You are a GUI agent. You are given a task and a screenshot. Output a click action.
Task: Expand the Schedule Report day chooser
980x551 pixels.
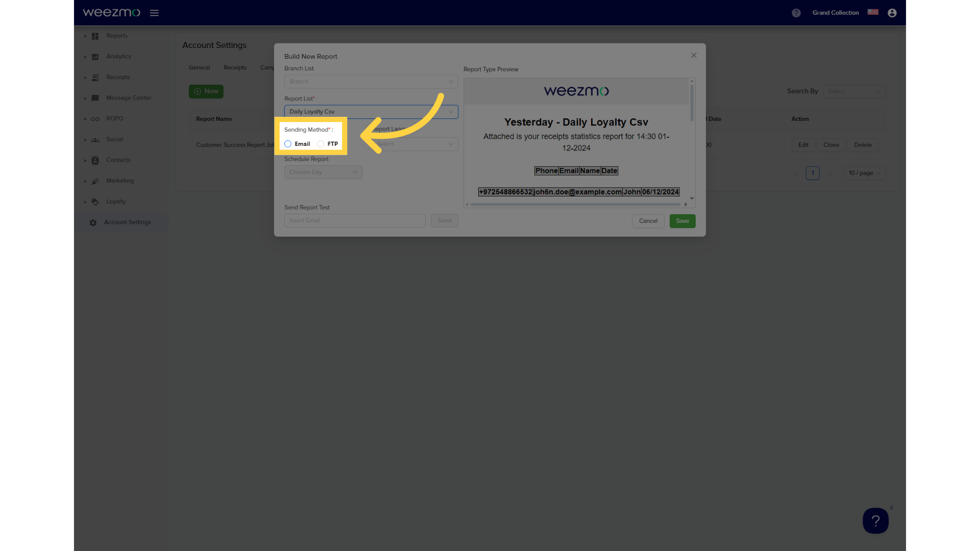click(323, 172)
